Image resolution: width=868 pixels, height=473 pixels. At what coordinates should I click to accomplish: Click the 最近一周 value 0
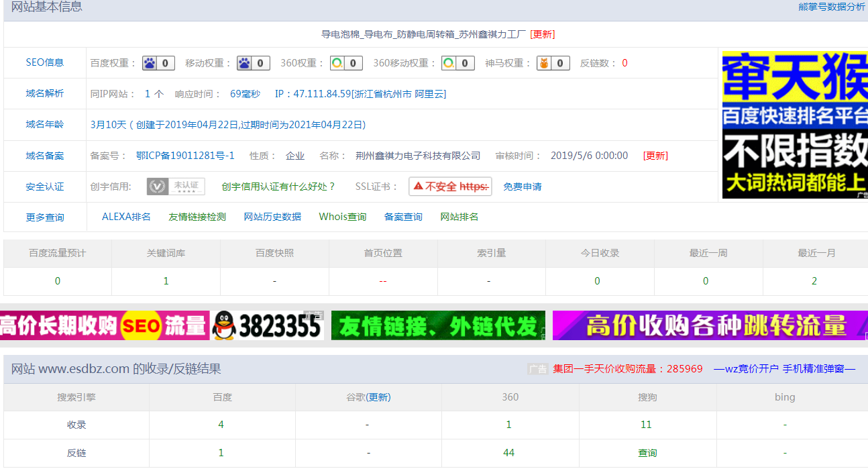(x=706, y=281)
